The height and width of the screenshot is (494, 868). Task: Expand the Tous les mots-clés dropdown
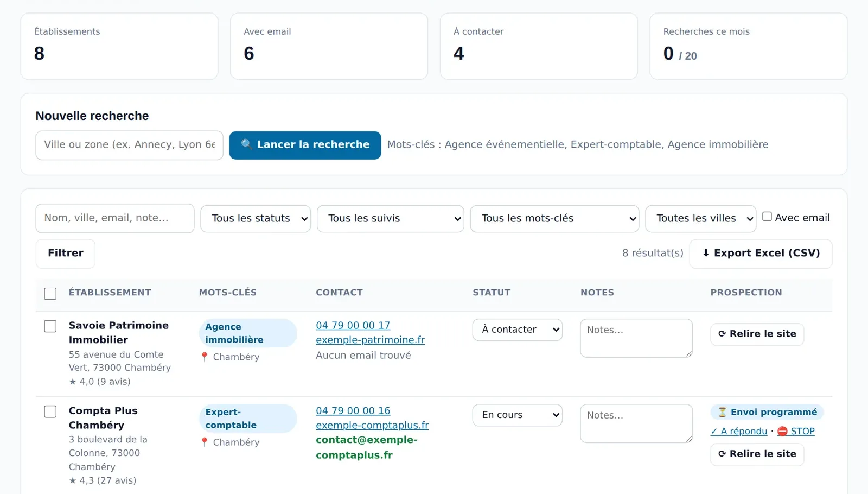click(555, 218)
